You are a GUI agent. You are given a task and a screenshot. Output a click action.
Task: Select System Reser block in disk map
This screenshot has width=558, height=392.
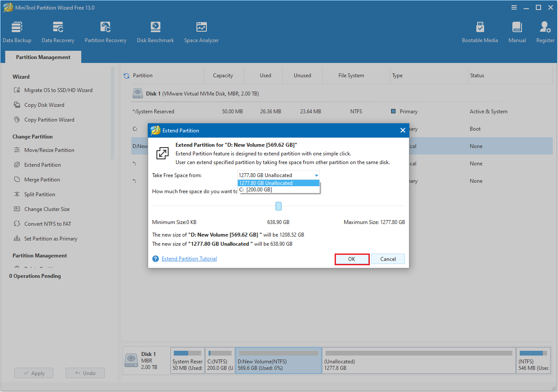click(187, 361)
